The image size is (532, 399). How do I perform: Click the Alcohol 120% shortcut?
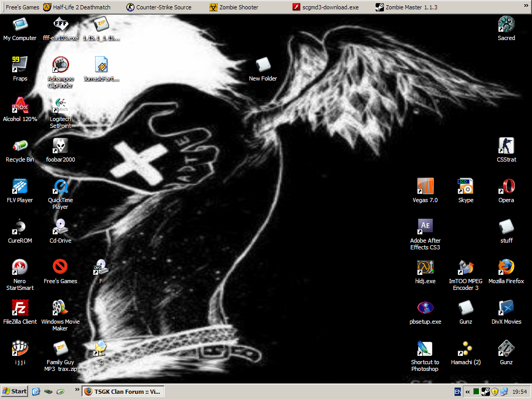tap(20, 105)
